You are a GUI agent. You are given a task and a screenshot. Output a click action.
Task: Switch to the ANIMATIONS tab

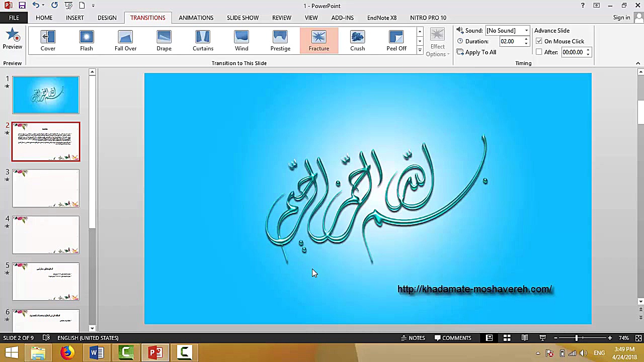(196, 18)
